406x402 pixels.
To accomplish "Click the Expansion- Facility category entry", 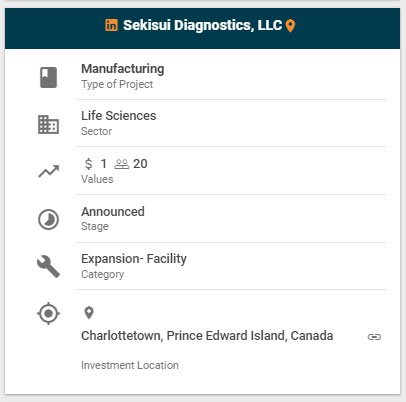I will click(x=134, y=259).
